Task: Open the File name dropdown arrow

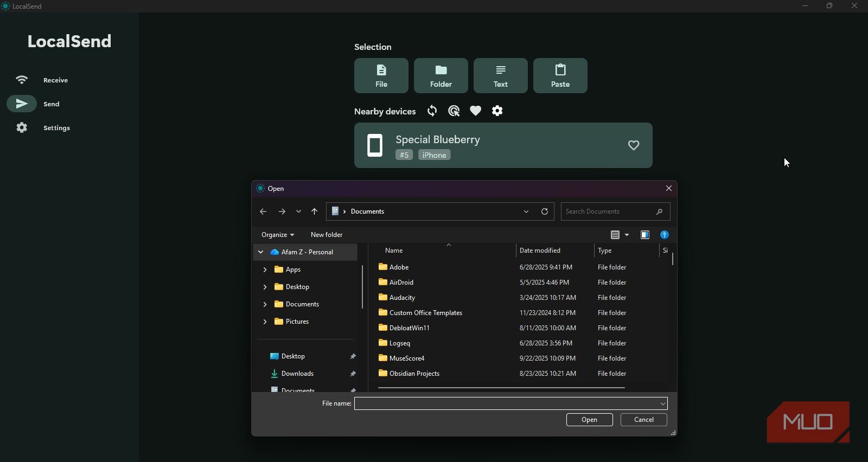Action: pos(662,403)
